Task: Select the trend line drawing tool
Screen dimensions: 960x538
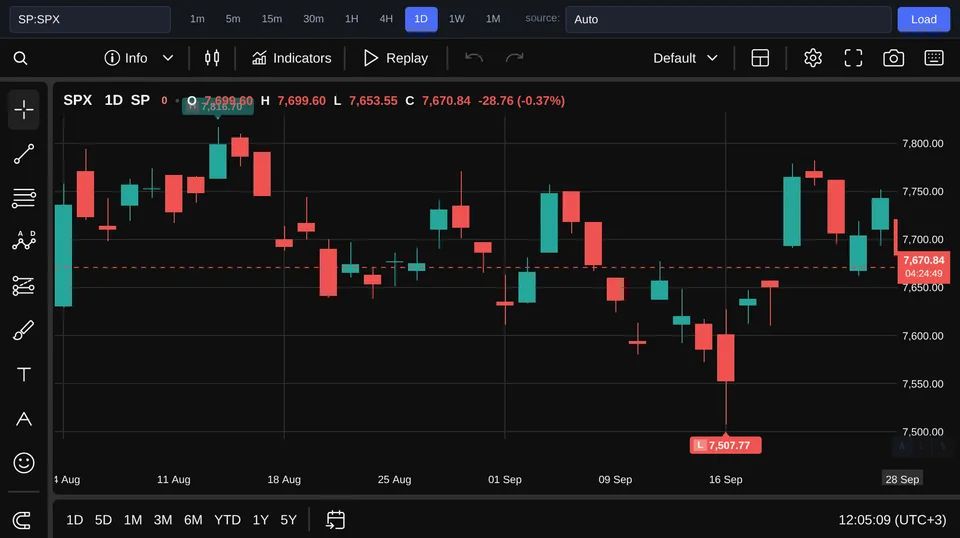Action: click(24, 154)
